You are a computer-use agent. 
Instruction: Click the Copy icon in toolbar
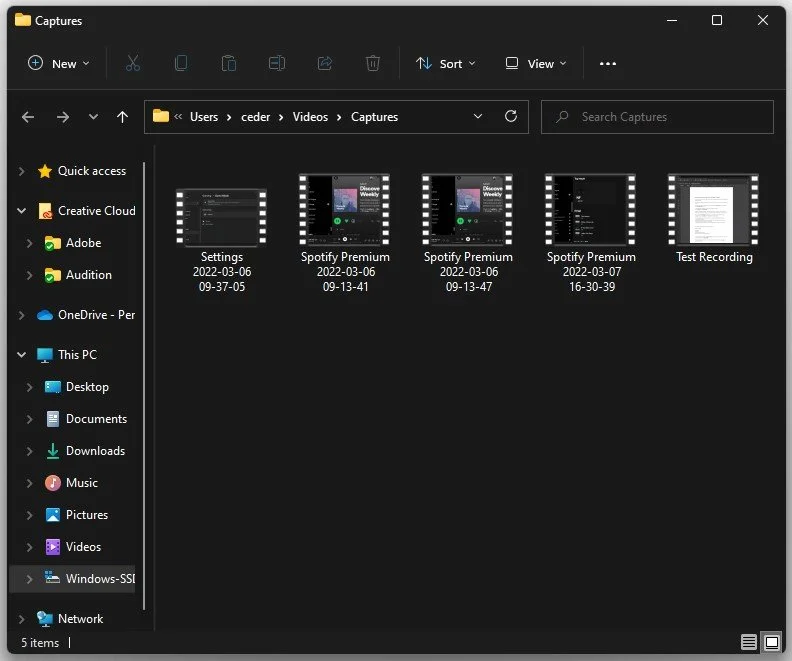coord(181,64)
